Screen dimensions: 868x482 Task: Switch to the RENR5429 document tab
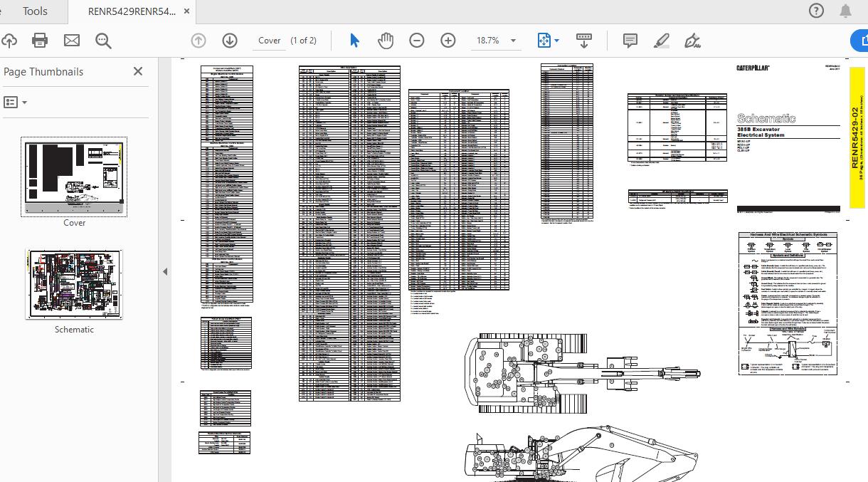click(132, 11)
